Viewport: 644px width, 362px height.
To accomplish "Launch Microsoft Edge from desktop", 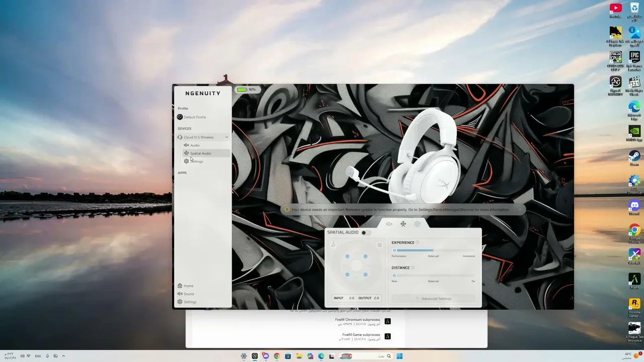I will click(634, 110).
